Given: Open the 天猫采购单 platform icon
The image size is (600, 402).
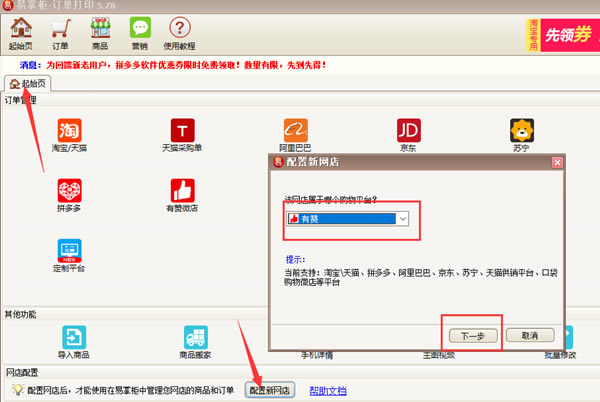Looking at the screenshot, I should [182, 135].
